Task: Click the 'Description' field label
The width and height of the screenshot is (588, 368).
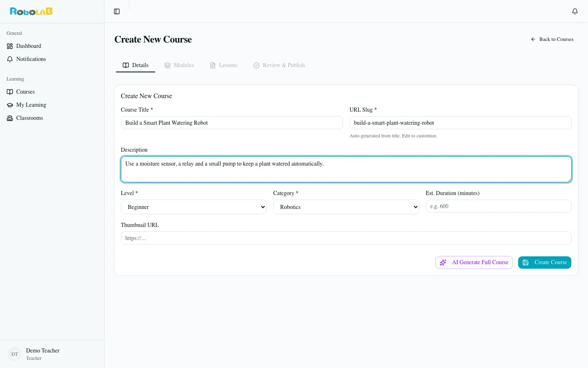Action: pyautogui.click(x=134, y=150)
